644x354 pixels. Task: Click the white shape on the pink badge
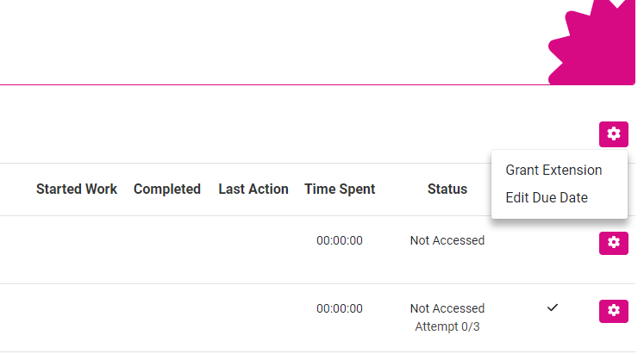pos(617,3)
